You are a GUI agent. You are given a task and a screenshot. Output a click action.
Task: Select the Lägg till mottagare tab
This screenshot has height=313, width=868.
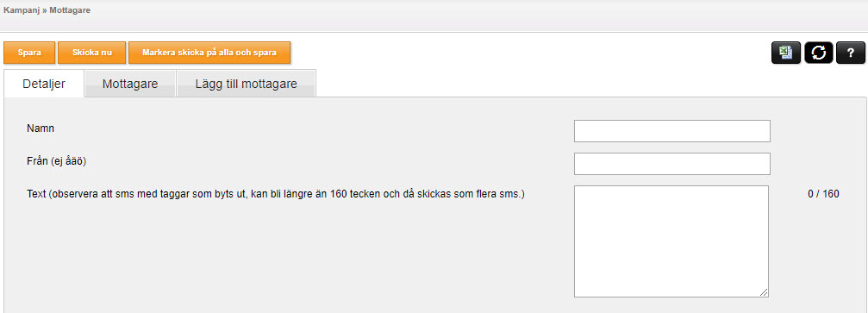247,84
